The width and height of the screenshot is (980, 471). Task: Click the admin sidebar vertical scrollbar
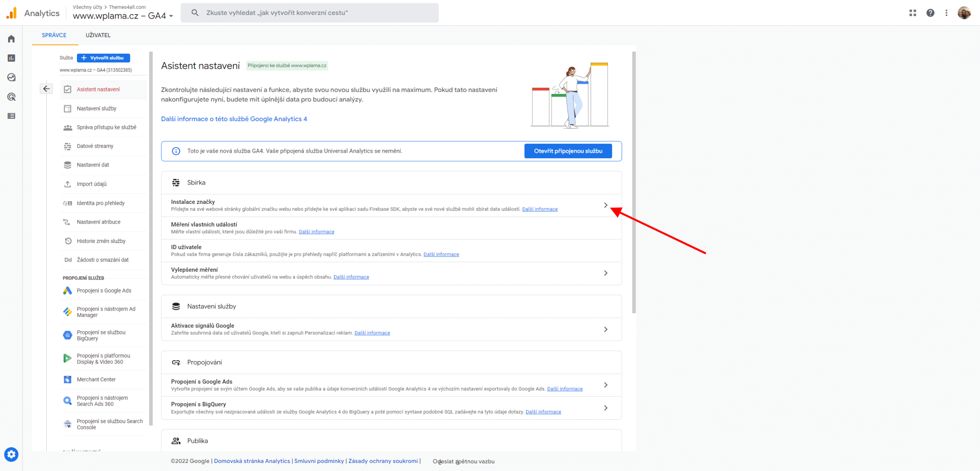coord(151,238)
